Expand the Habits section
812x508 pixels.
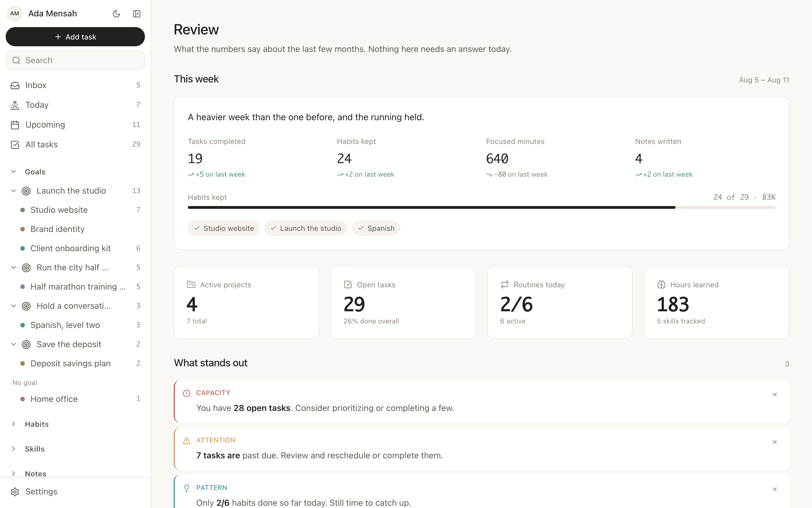coord(14,424)
